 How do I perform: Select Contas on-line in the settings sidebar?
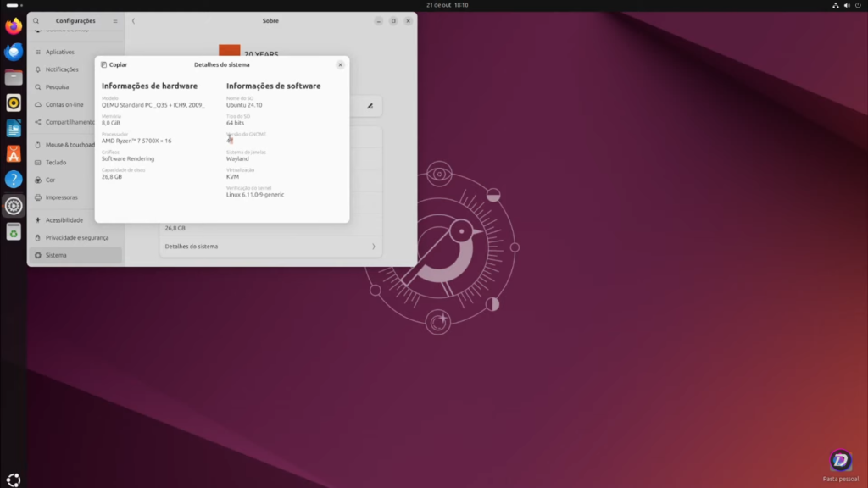pos(75,104)
